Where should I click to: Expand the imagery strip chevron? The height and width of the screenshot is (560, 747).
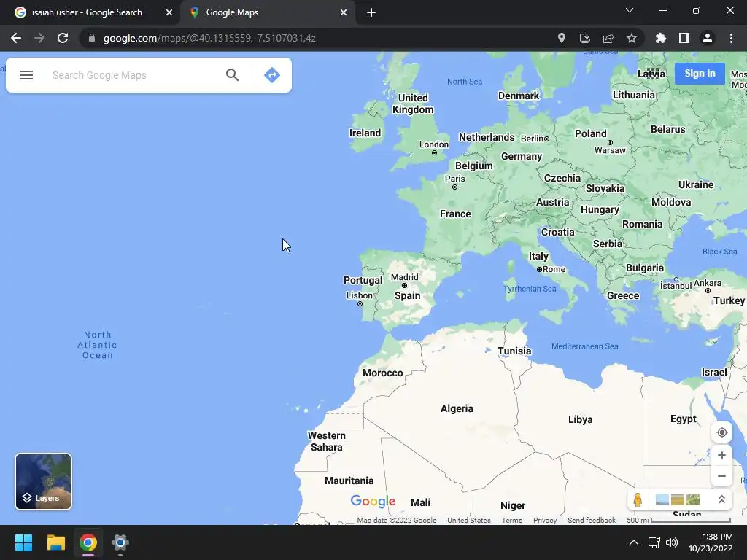[721, 499]
